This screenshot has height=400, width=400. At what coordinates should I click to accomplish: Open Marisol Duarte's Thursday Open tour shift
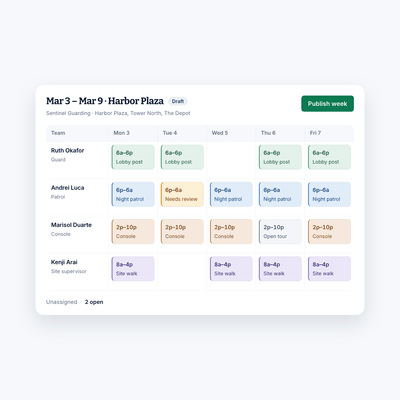tap(280, 231)
